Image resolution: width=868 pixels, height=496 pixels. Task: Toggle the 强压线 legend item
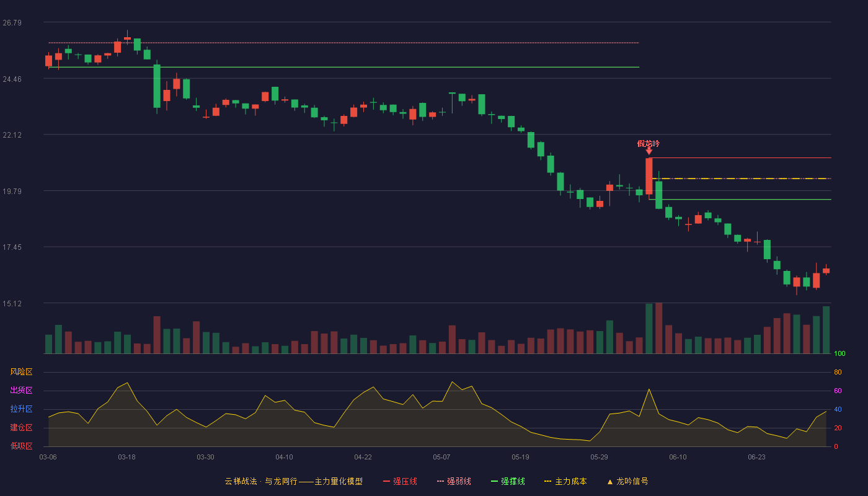pos(400,481)
